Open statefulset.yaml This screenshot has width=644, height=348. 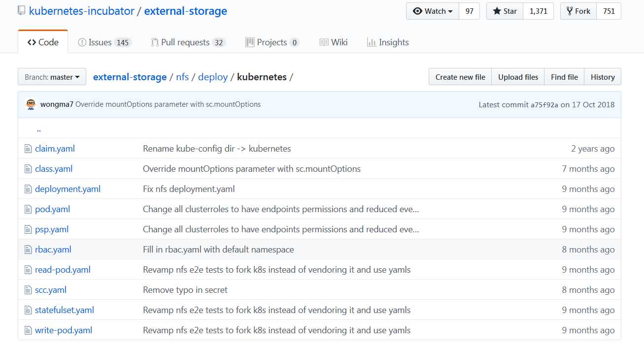(x=65, y=310)
